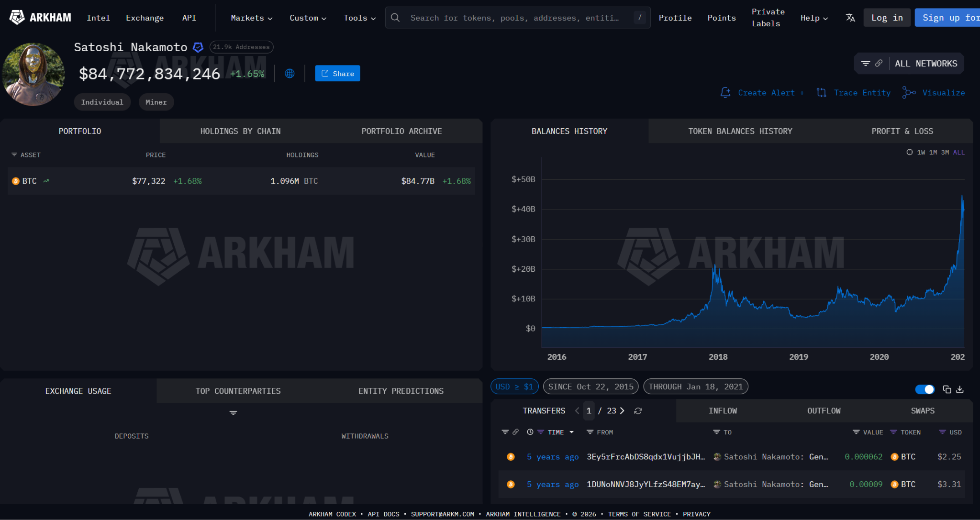Screen dimensions: 980x520
Task: Toggle the blue switch above the transfers table
Action: 924,389
